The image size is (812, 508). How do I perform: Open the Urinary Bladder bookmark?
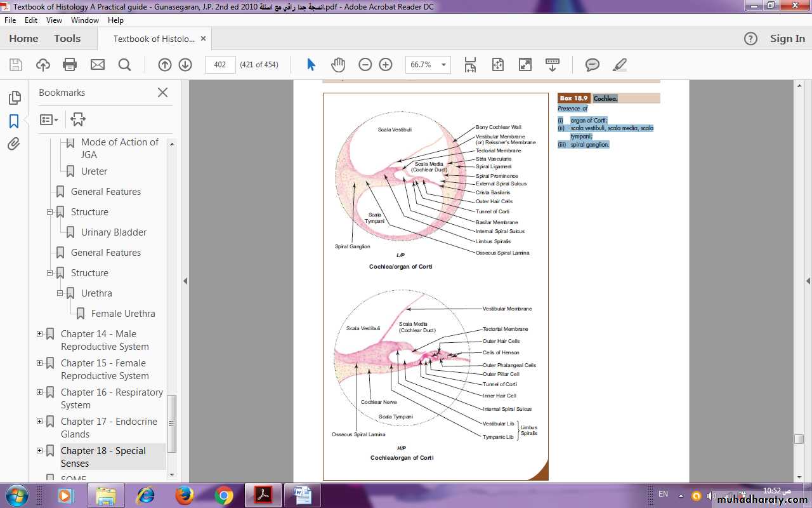pyautogui.click(x=114, y=232)
